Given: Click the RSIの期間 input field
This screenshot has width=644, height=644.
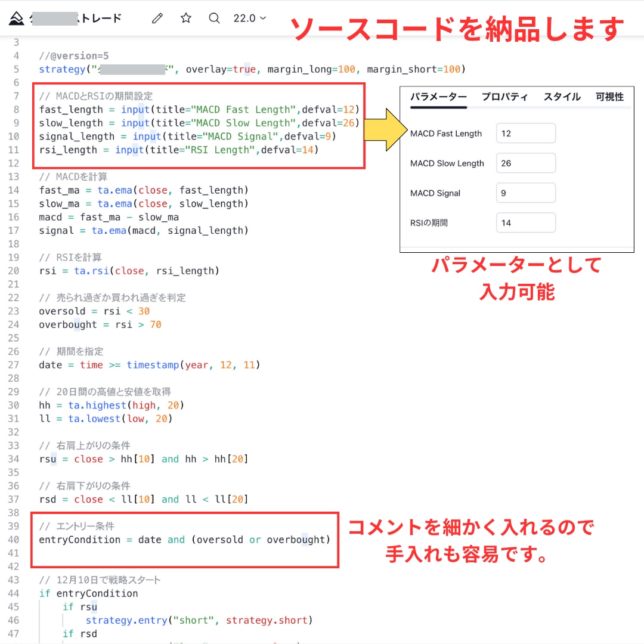Looking at the screenshot, I should click(x=526, y=223).
